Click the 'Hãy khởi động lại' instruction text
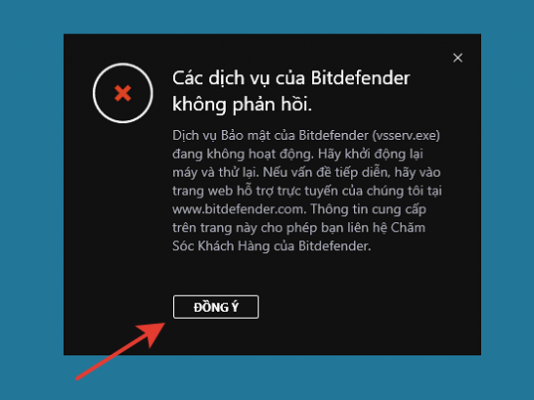The width and height of the screenshot is (534, 400). point(371,154)
